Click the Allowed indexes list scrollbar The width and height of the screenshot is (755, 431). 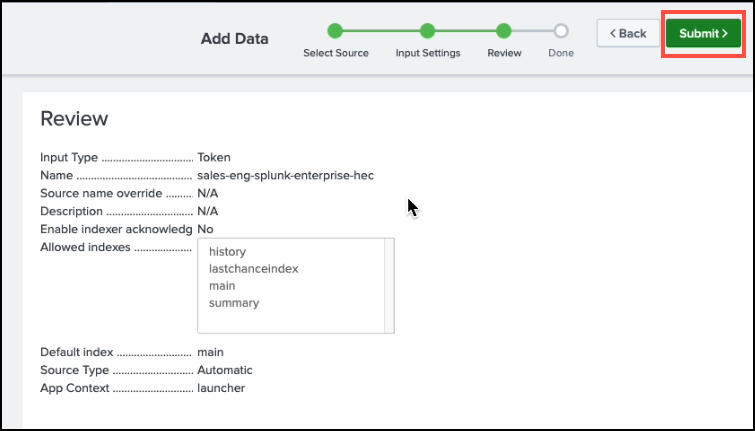[x=390, y=285]
